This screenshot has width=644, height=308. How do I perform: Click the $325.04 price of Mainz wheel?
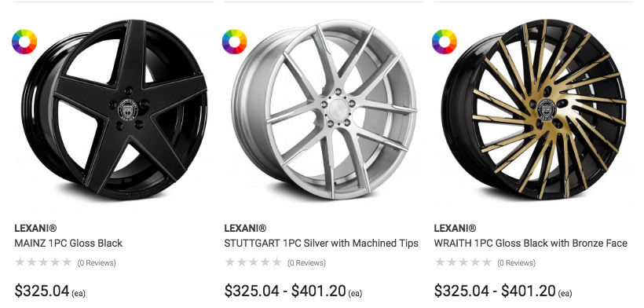pos(42,291)
